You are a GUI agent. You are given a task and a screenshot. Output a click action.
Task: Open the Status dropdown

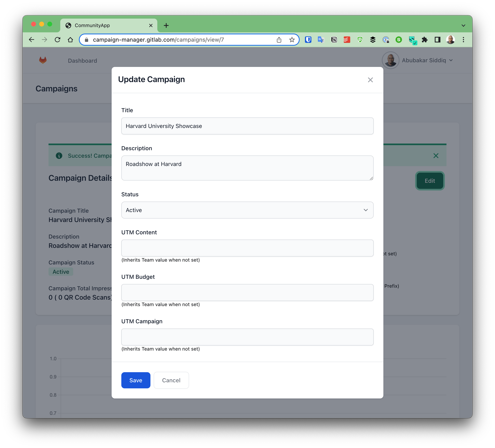pos(247,210)
